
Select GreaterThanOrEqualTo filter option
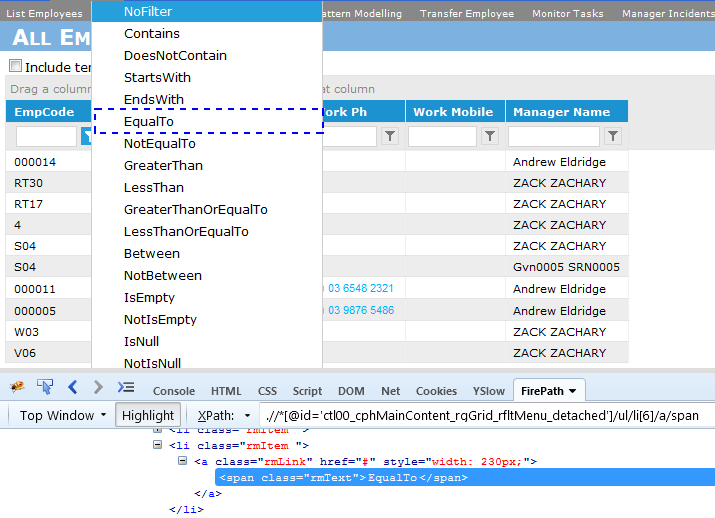[207, 209]
